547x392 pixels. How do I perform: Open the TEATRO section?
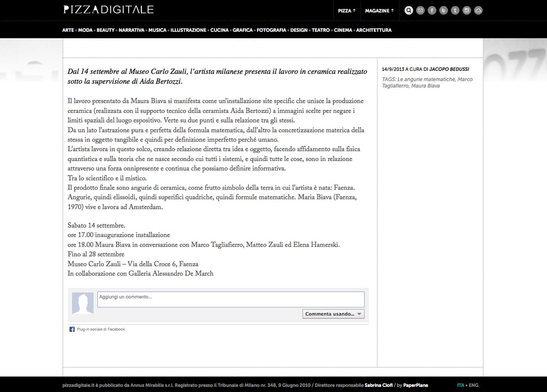tap(321, 30)
